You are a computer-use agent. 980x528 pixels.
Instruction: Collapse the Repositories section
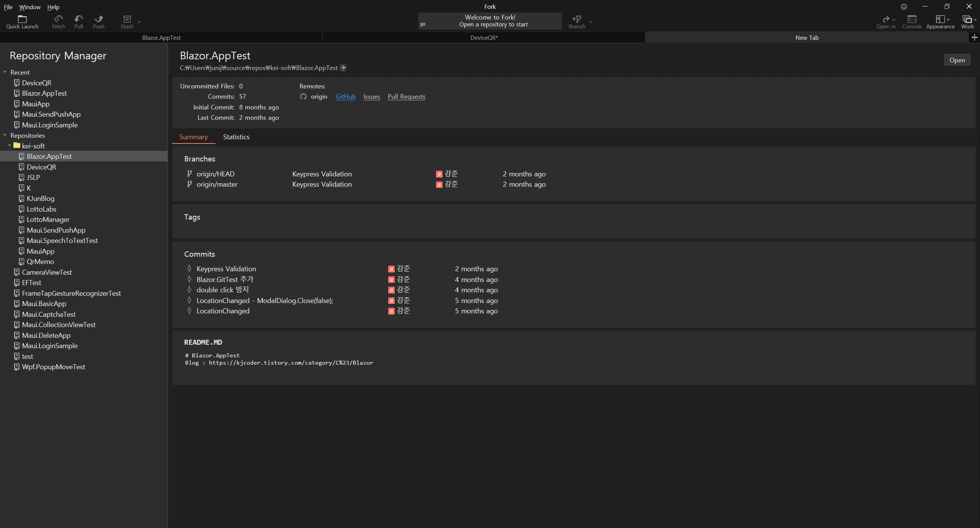pyautogui.click(x=5, y=135)
